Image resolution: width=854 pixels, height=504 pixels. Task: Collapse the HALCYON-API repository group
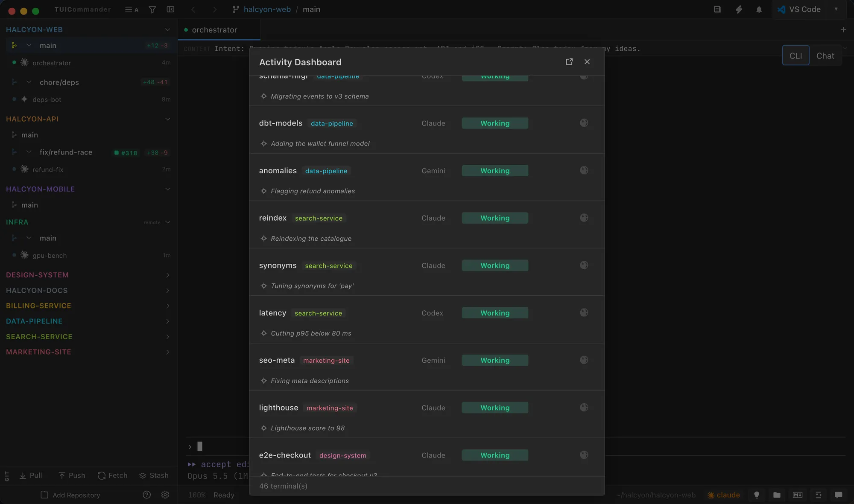coord(167,119)
